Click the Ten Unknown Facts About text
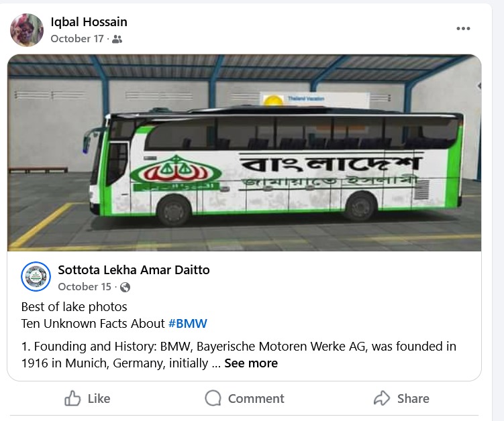This screenshot has width=504, height=421. click(x=93, y=323)
